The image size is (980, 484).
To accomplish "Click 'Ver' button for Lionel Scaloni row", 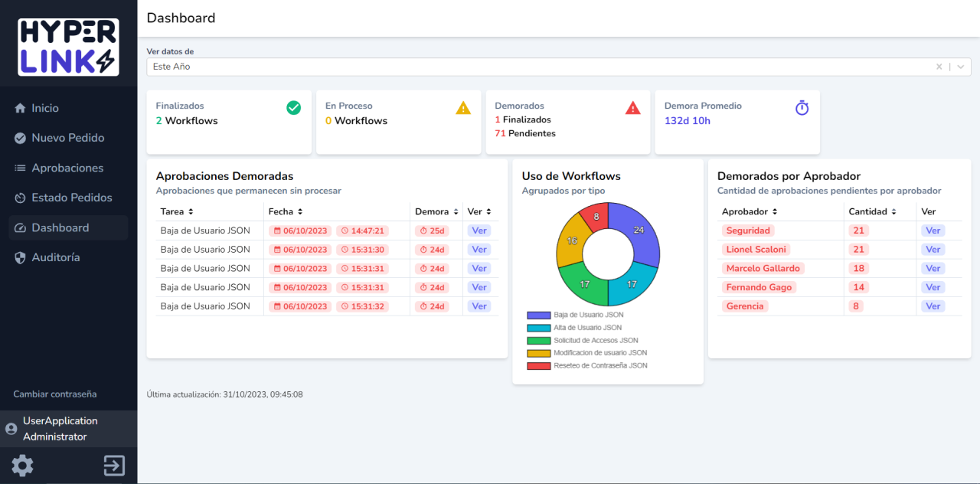I will (933, 250).
